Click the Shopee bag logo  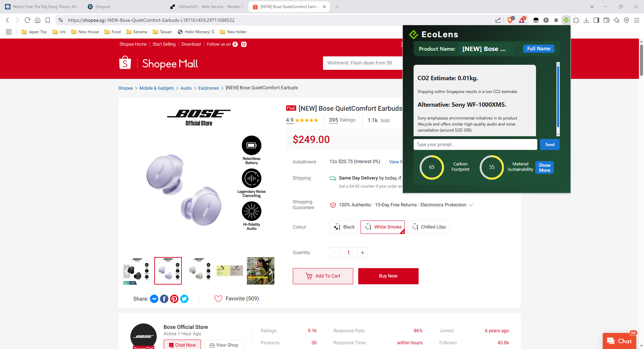point(125,63)
